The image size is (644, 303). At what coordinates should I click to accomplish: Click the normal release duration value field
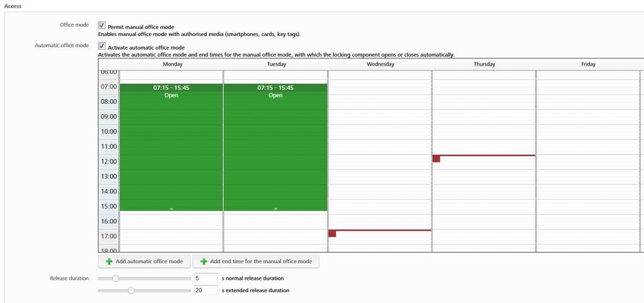(x=206, y=278)
